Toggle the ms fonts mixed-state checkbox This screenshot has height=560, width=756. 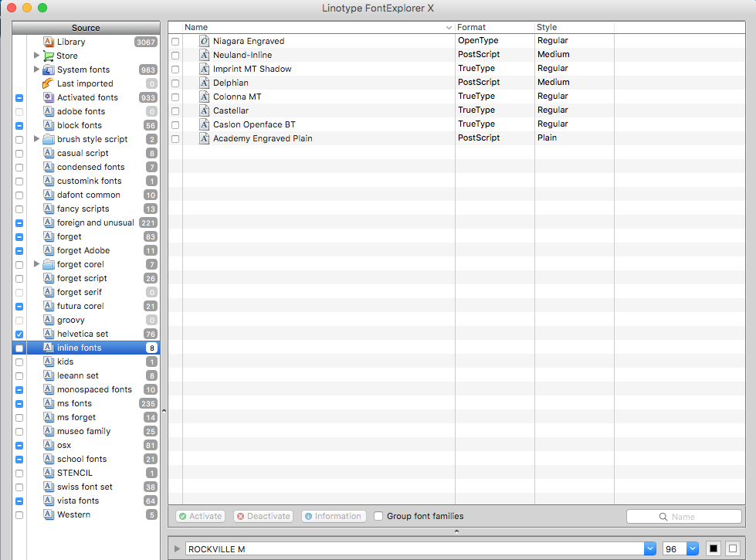19,404
